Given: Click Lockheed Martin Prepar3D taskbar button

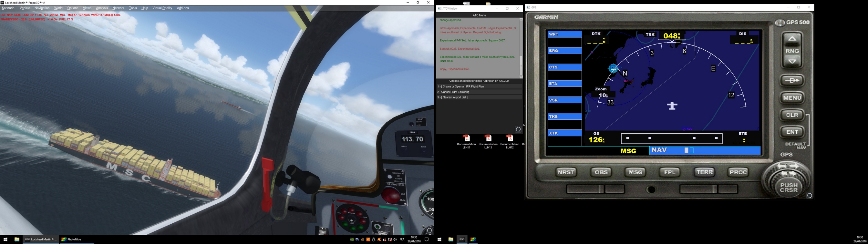Looking at the screenshot, I should tap(41, 239).
